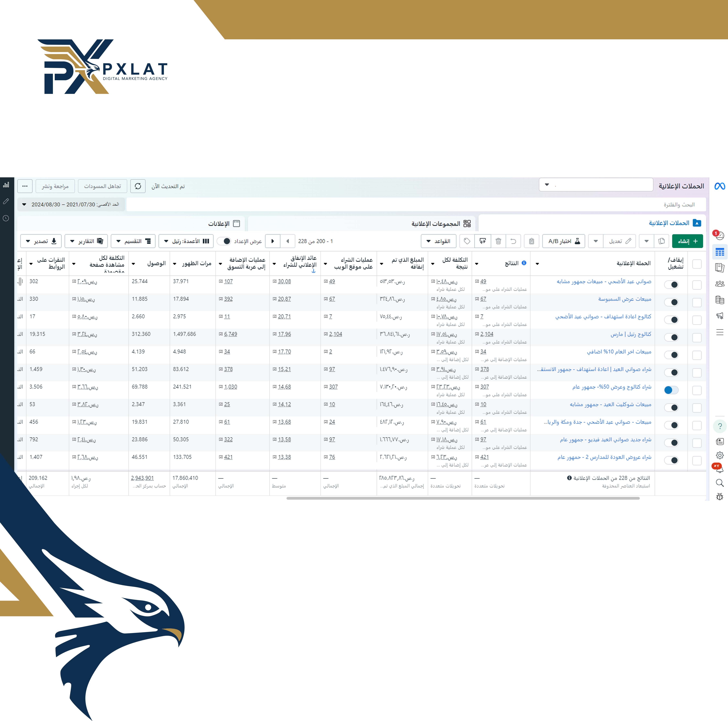The image size is (728, 721).
Task: Click the duplicate campaign icon
Action: [x=661, y=241]
